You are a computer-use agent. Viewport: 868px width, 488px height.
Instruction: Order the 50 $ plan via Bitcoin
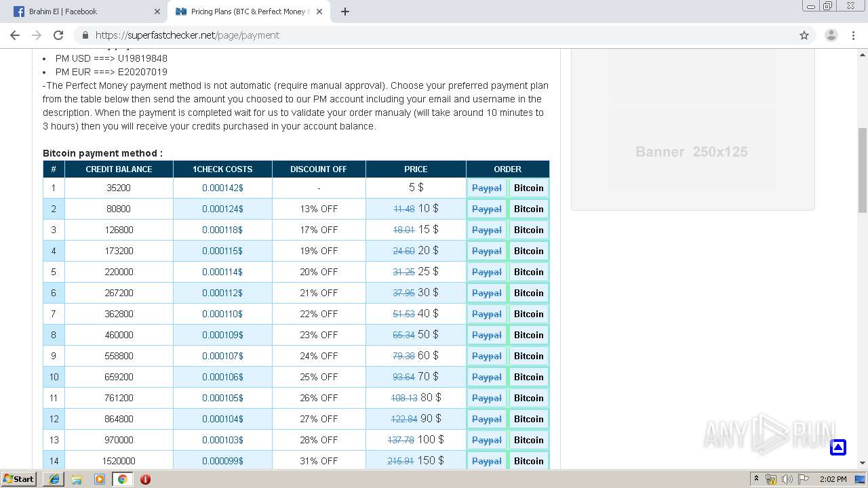(529, 335)
